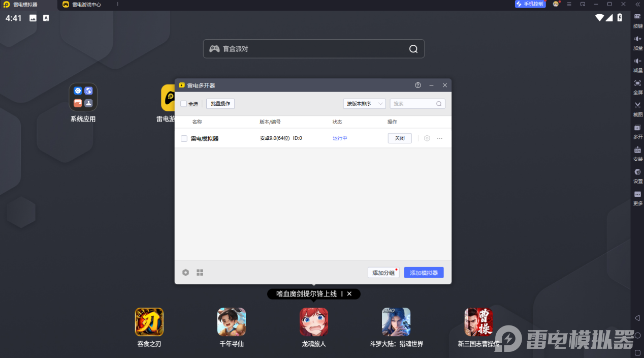644x358 pixels.
Task: Open the help question mark in 雷电多开器
Action: pyautogui.click(x=418, y=85)
